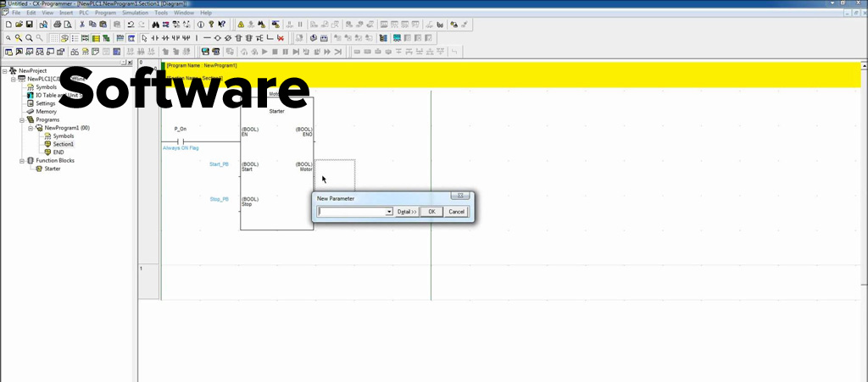The image size is (868, 382).
Task: Choose Selection Mode arrow tool
Action: pyautogui.click(x=144, y=38)
